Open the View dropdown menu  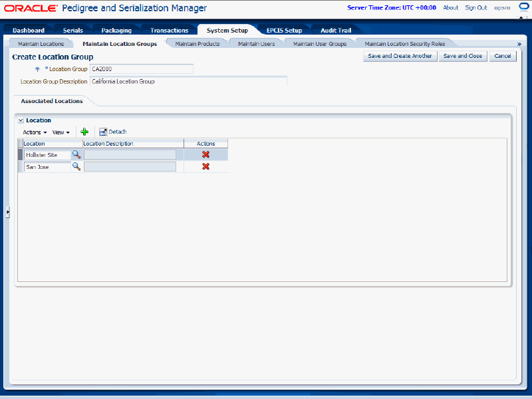61,132
